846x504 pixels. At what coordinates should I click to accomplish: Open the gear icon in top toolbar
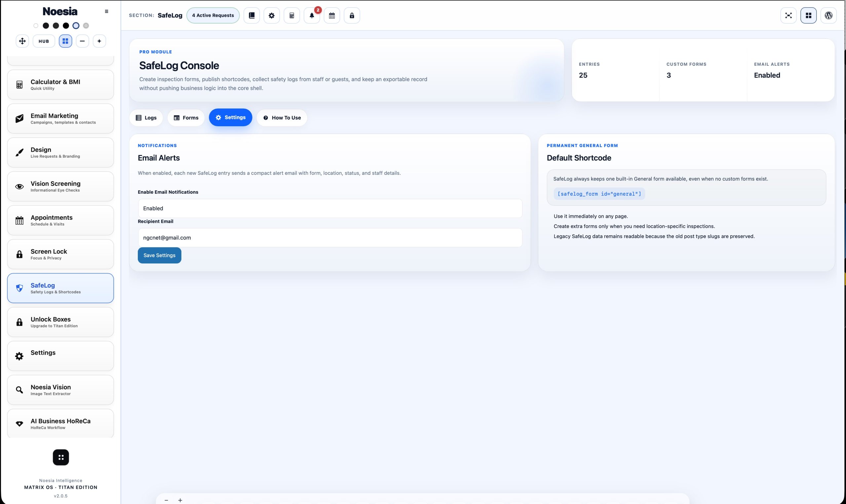tap(272, 15)
